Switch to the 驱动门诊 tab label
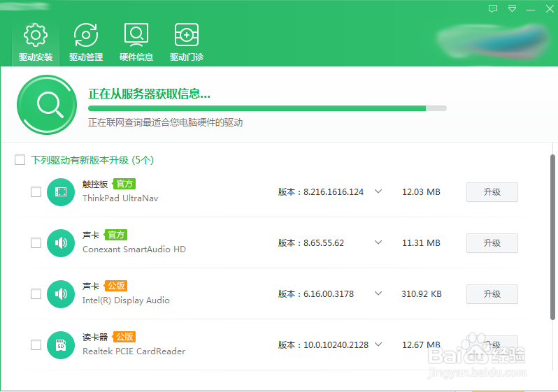The image size is (558, 392). (x=187, y=57)
